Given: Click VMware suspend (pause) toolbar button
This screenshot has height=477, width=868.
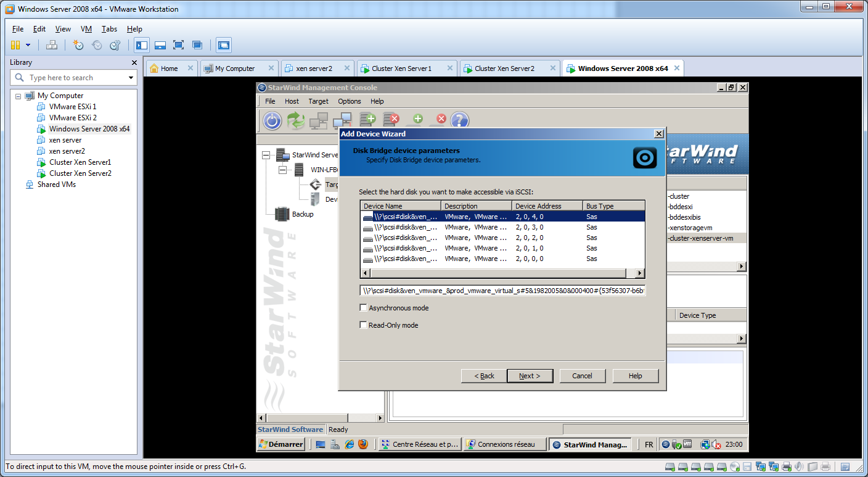Looking at the screenshot, I should [15, 45].
